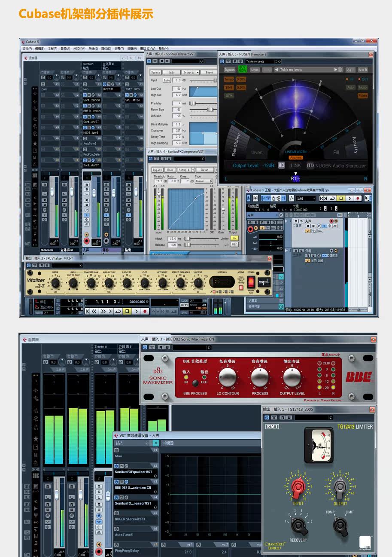392x557 pixels.
Task: Toggle the IID mode in Stereoizer
Action: pyautogui.click(x=282, y=165)
